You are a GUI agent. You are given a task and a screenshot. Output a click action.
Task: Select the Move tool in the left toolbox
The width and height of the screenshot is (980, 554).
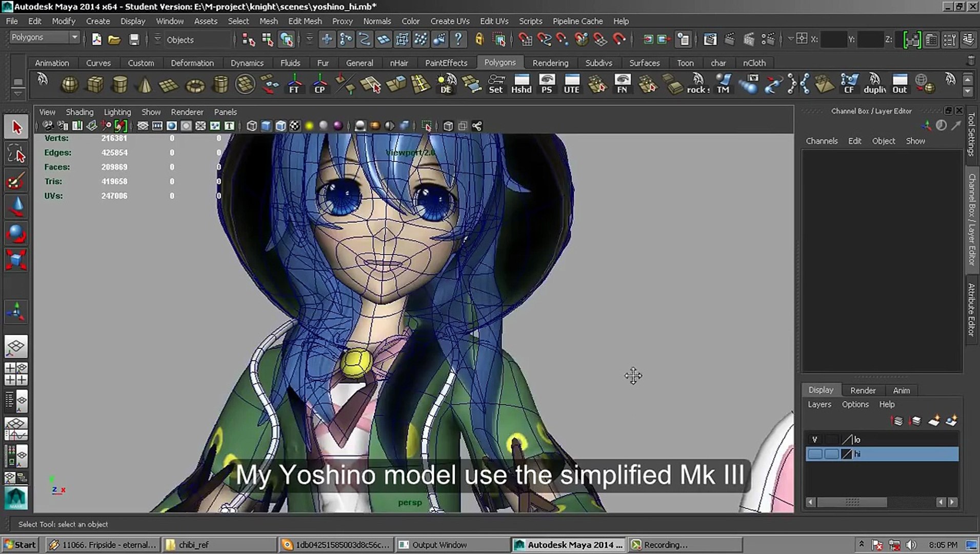click(16, 207)
